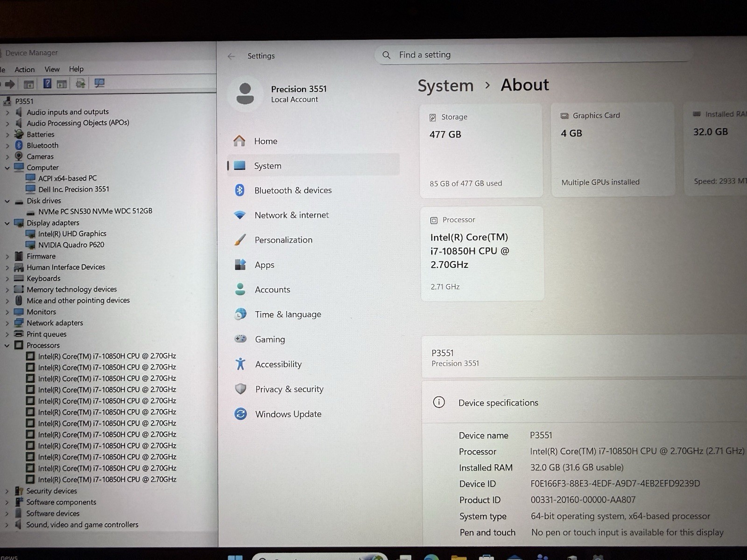Open Gaming settings page

[x=313, y=339]
